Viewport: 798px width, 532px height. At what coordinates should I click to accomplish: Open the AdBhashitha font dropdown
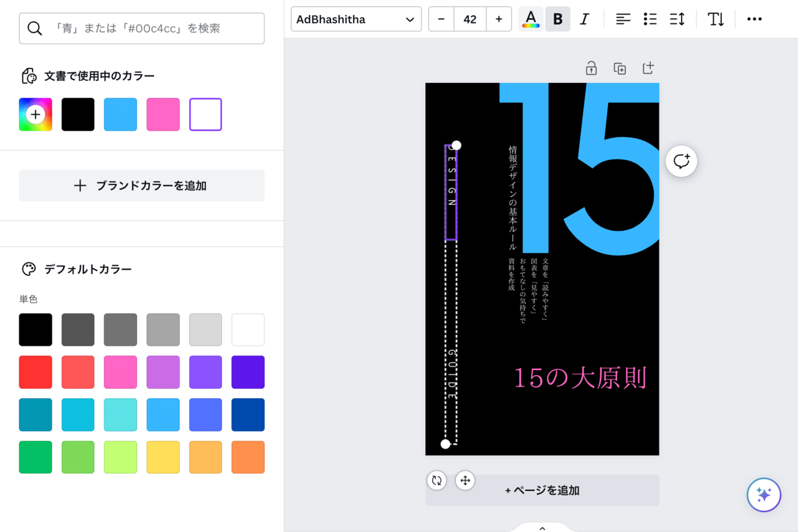356,19
